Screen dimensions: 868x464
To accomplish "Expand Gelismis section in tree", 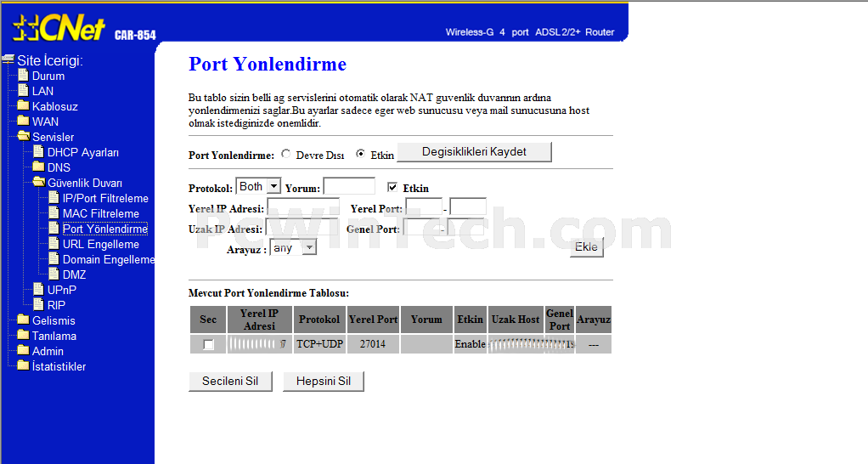I will click(54, 321).
